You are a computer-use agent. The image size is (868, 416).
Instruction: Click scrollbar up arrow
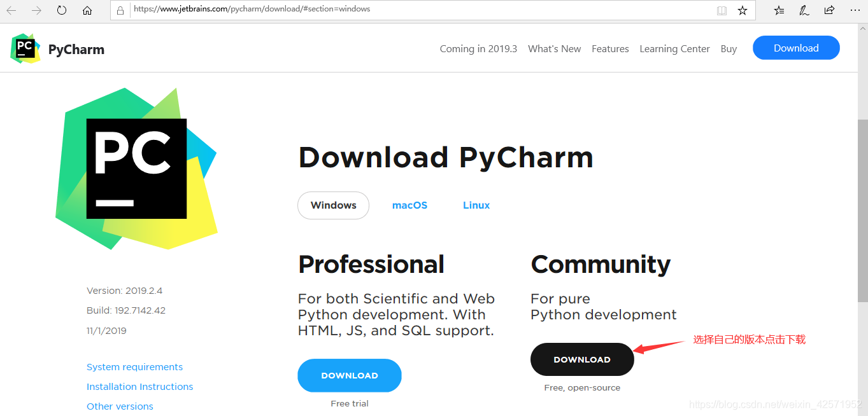[862, 29]
